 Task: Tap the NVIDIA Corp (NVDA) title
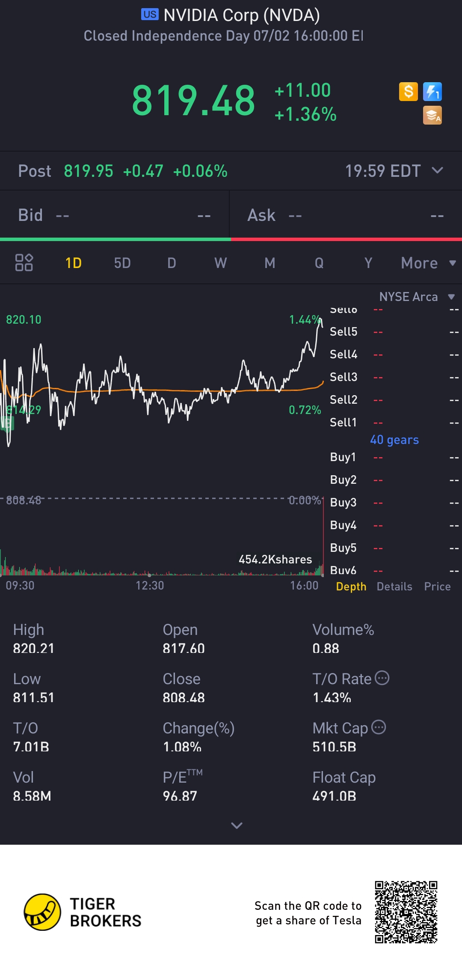pos(242,15)
